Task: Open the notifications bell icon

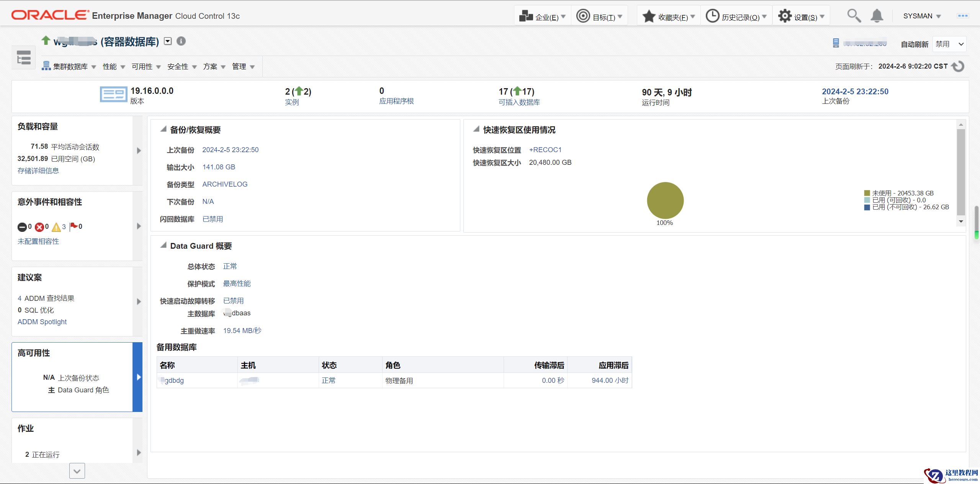Action: click(877, 16)
